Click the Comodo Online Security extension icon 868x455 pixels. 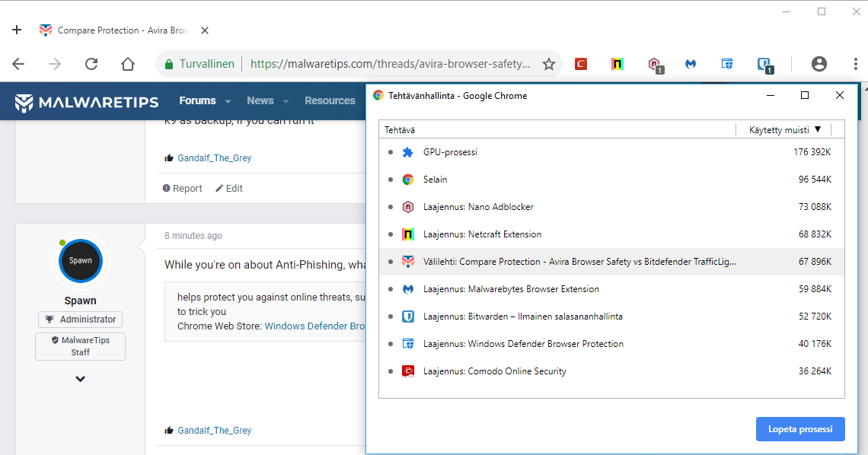click(581, 64)
